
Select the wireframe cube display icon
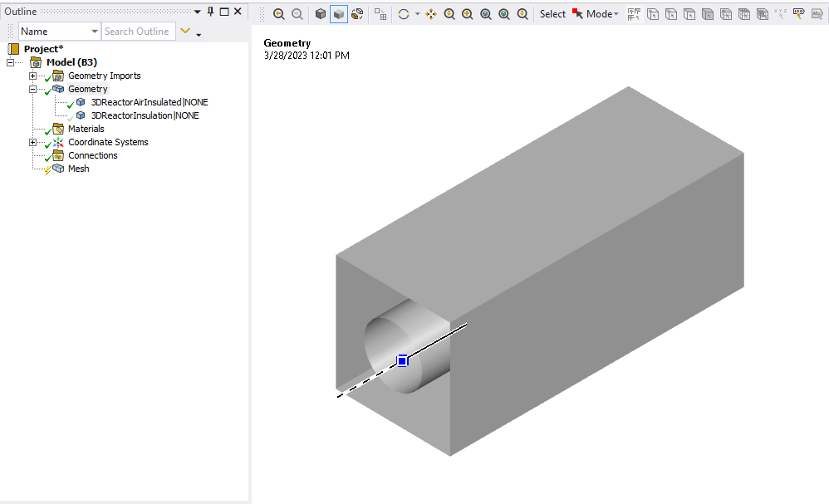coord(321,14)
